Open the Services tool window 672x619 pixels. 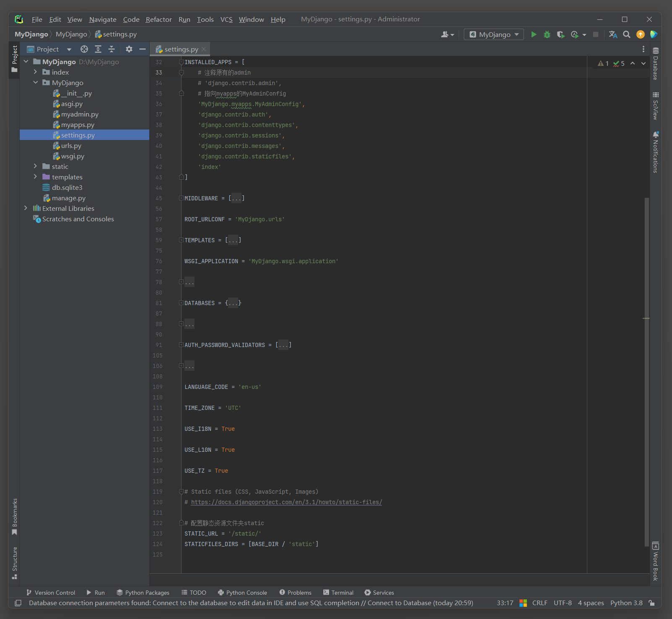coord(379,593)
